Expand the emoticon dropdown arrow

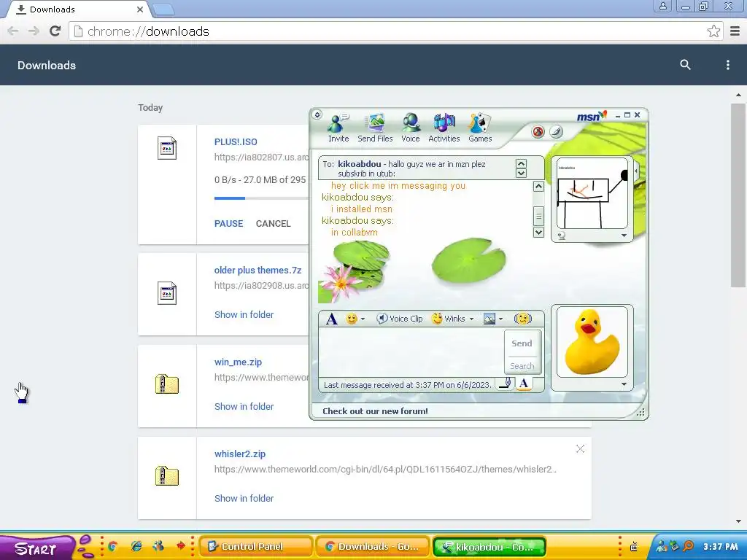[x=363, y=319]
